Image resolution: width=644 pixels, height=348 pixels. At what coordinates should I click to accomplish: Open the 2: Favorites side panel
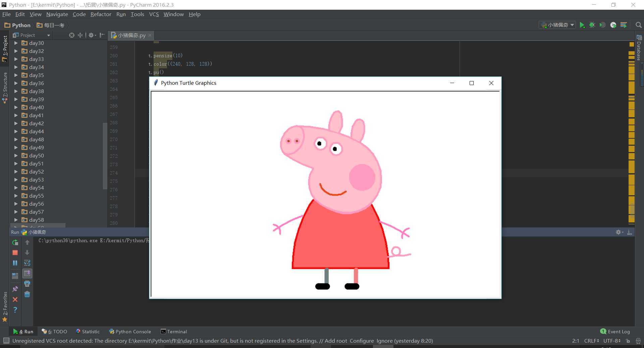[5, 306]
